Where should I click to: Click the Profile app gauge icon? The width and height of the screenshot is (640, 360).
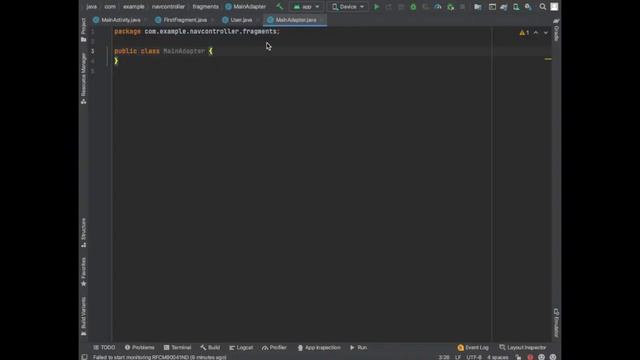(x=438, y=7)
